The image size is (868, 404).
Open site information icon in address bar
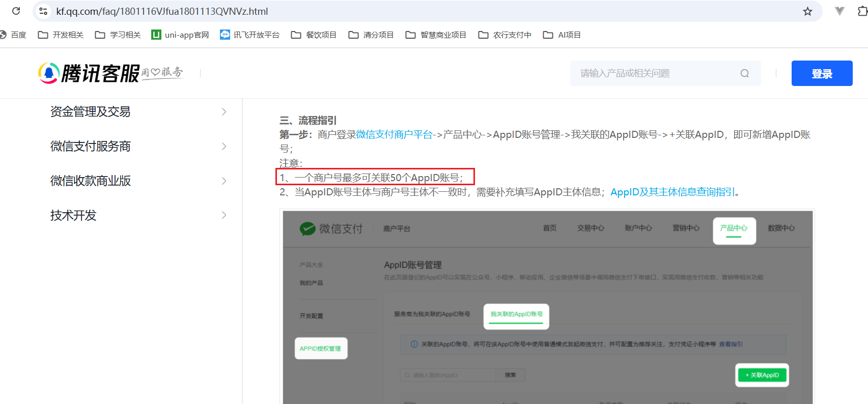coord(43,11)
